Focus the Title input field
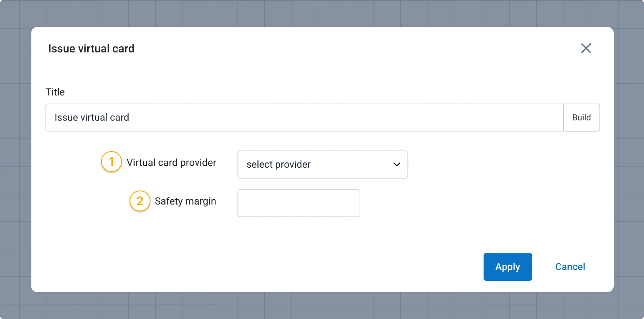Image resolution: width=644 pixels, height=319 pixels. (x=304, y=117)
